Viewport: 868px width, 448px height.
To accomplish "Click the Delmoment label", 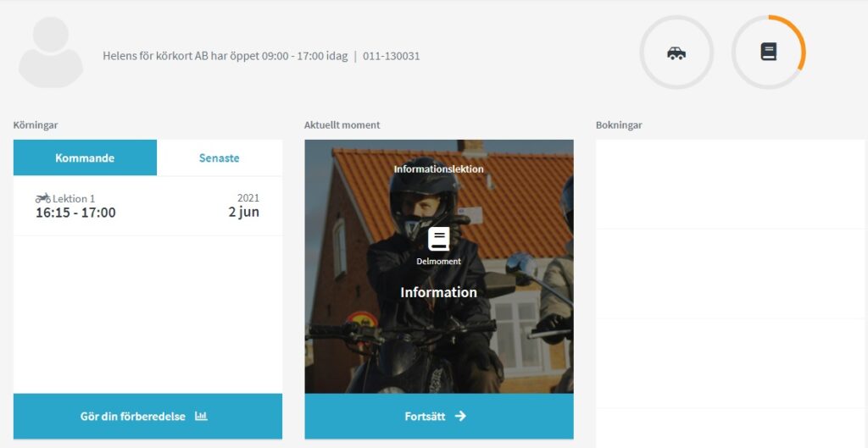I will [438, 261].
